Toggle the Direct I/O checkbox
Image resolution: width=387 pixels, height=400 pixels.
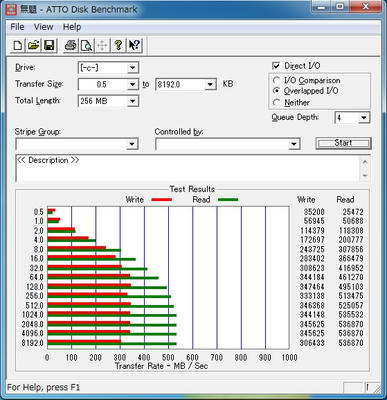(276, 66)
